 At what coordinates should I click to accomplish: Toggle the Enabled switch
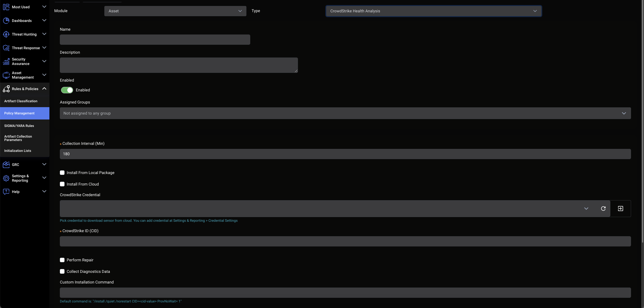(x=67, y=90)
